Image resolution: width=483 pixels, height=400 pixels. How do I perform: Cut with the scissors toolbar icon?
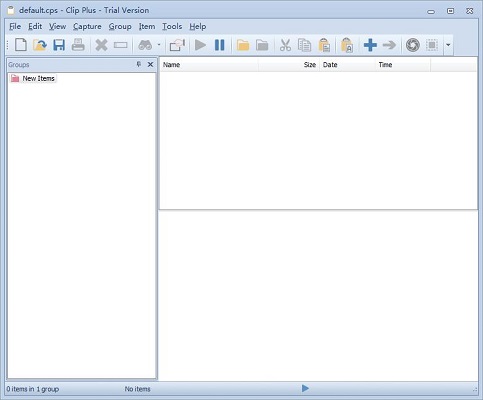[285, 45]
